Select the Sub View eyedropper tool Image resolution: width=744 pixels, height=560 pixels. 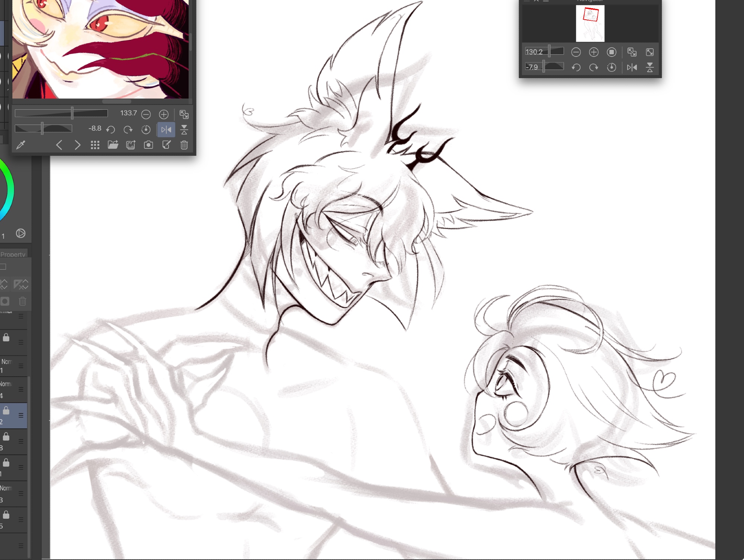click(21, 145)
